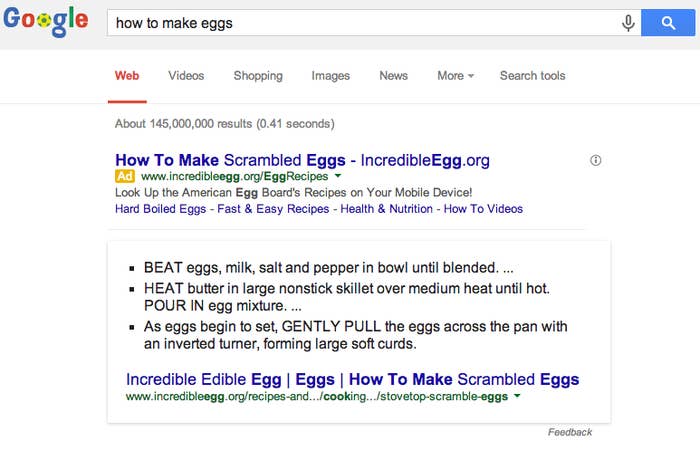The image size is (700, 451).
Task: Select the Web tab
Action: click(x=127, y=76)
